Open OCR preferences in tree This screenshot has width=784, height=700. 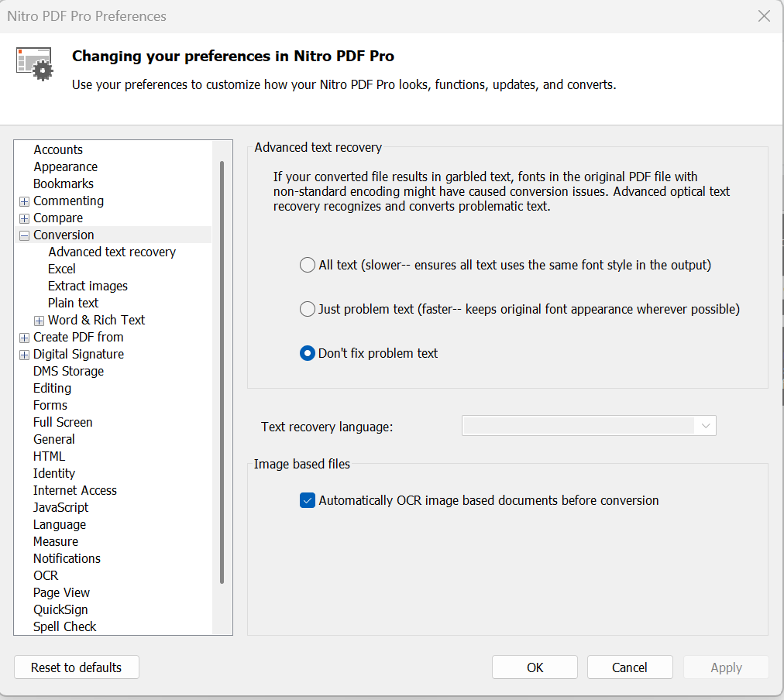(x=46, y=575)
